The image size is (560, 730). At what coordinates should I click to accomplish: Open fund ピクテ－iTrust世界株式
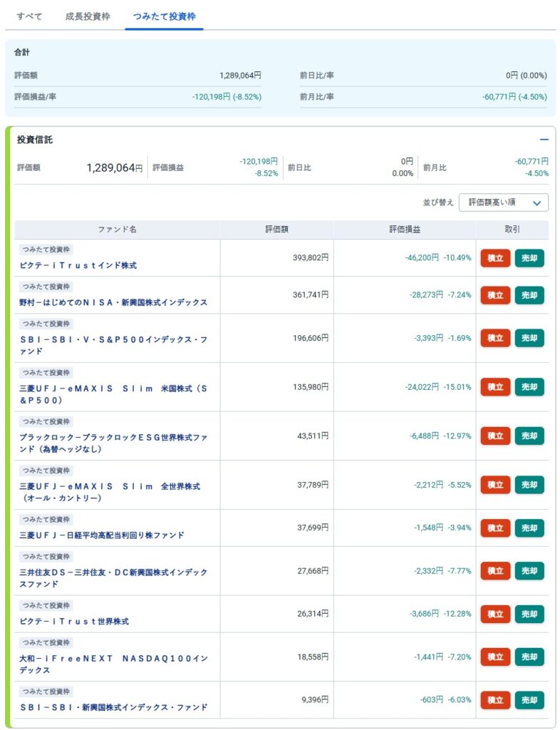pyautogui.click(x=74, y=622)
